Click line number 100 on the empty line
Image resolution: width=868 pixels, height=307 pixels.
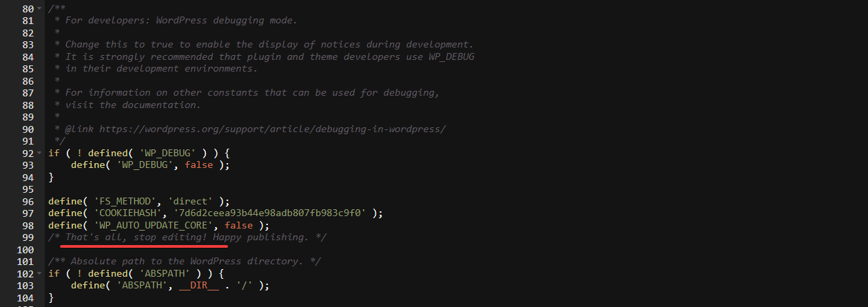25,249
